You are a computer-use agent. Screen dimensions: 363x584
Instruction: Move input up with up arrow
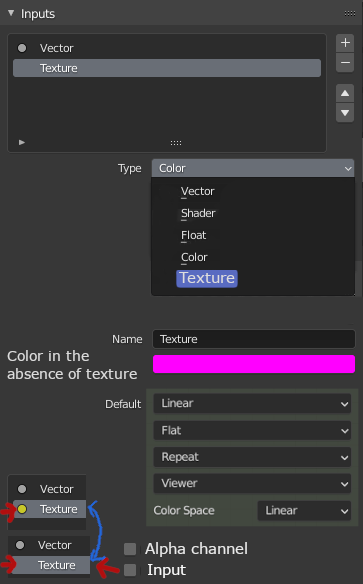345,93
